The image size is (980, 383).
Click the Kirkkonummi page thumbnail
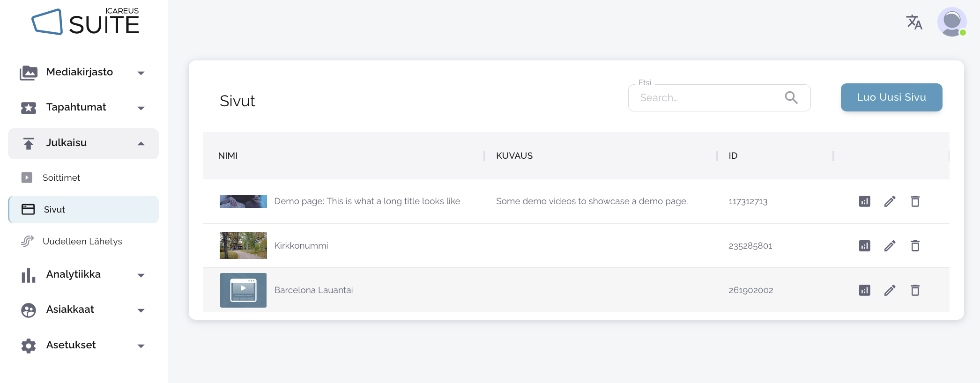point(243,246)
